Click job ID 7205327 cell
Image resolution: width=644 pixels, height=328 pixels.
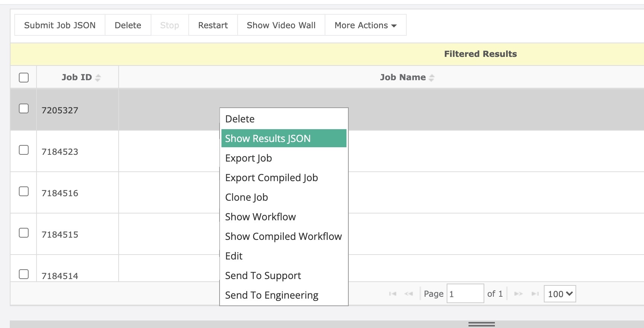pyautogui.click(x=78, y=110)
